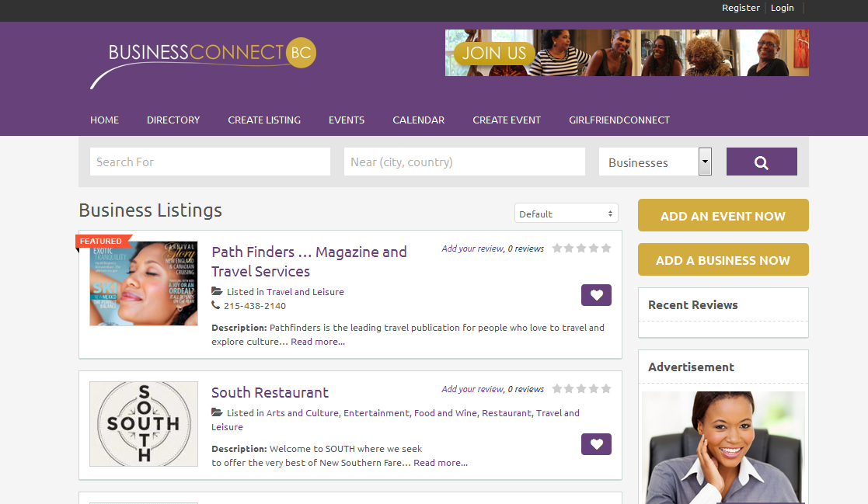Image resolution: width=868 pixels, height=504 pixels.
Task: Favorite Path Finders listing with heart icon
Action: (596, 295)
